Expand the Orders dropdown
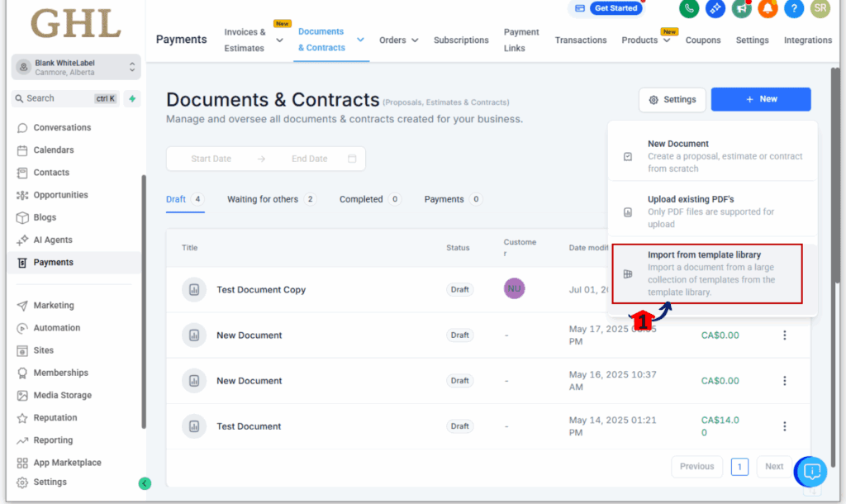Screen dimensions: 846x504 (x=399, y=40)
